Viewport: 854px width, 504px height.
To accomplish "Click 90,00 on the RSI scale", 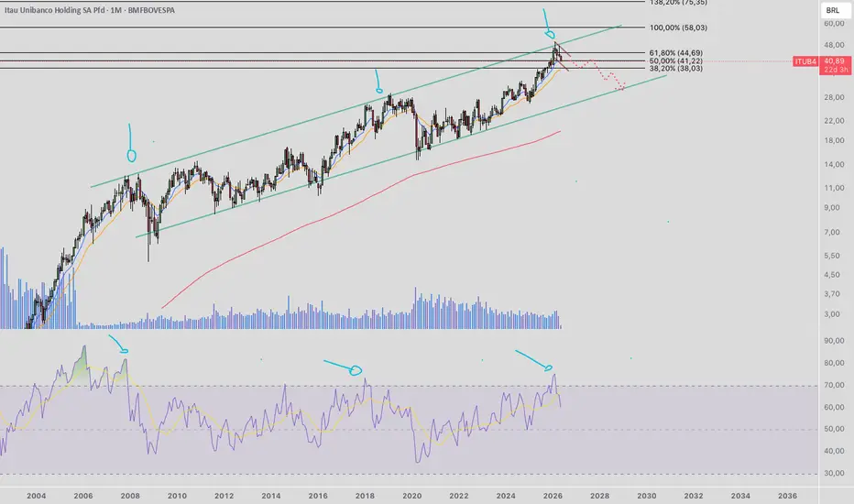I will (x=834, y=341).
